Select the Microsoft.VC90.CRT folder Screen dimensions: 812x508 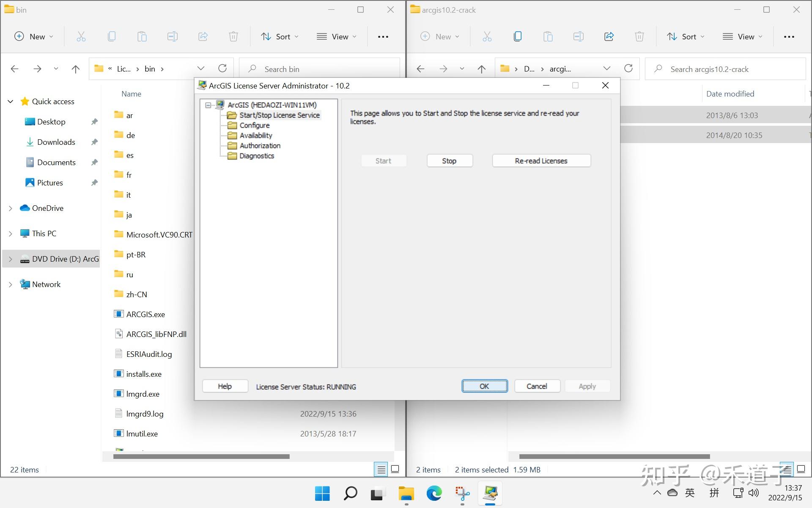[x=159, y=235]
